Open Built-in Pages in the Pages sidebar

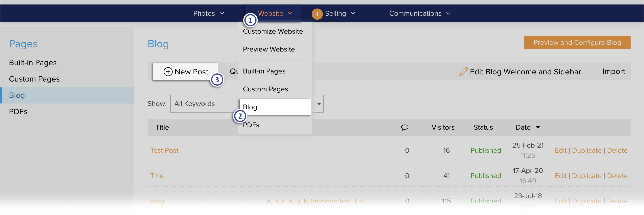point(33,62)
